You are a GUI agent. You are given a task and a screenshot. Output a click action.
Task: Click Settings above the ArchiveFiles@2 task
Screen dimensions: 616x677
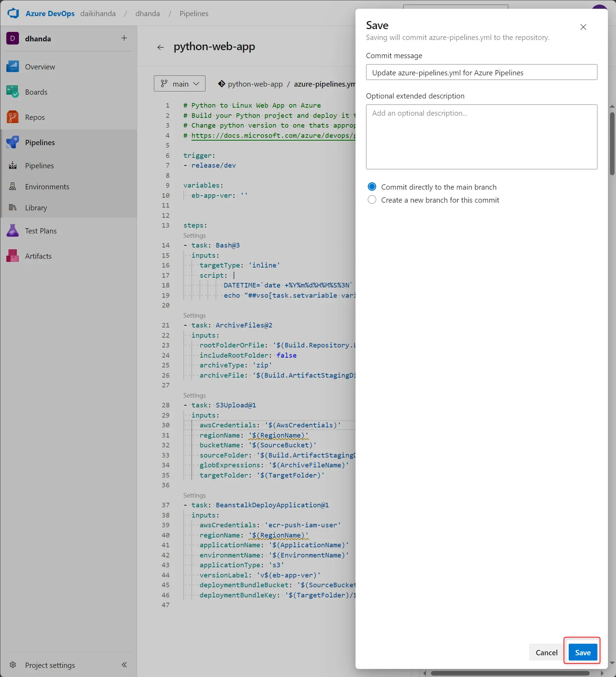(194, 315)
